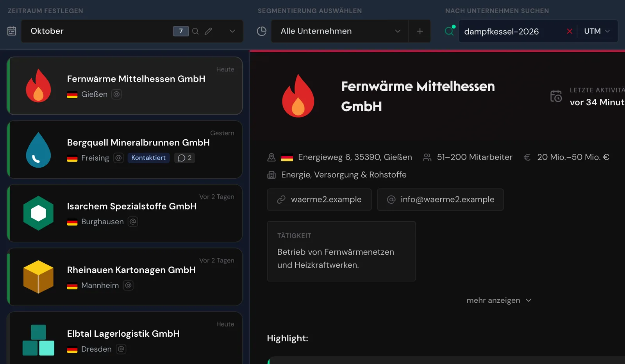Click the email icon next to Burghausen
The width and height of the screenshot is (625, 364).
133,222
